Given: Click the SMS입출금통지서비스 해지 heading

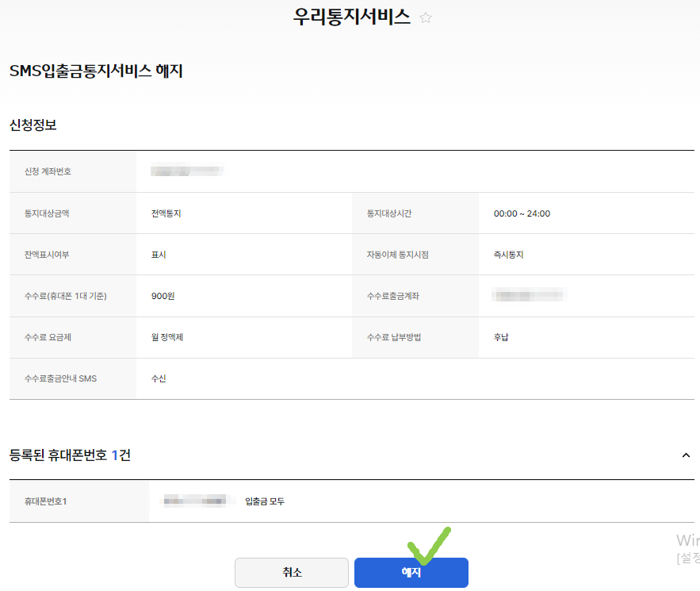Looking at the screenshot, I should click(x=96, y=71).
